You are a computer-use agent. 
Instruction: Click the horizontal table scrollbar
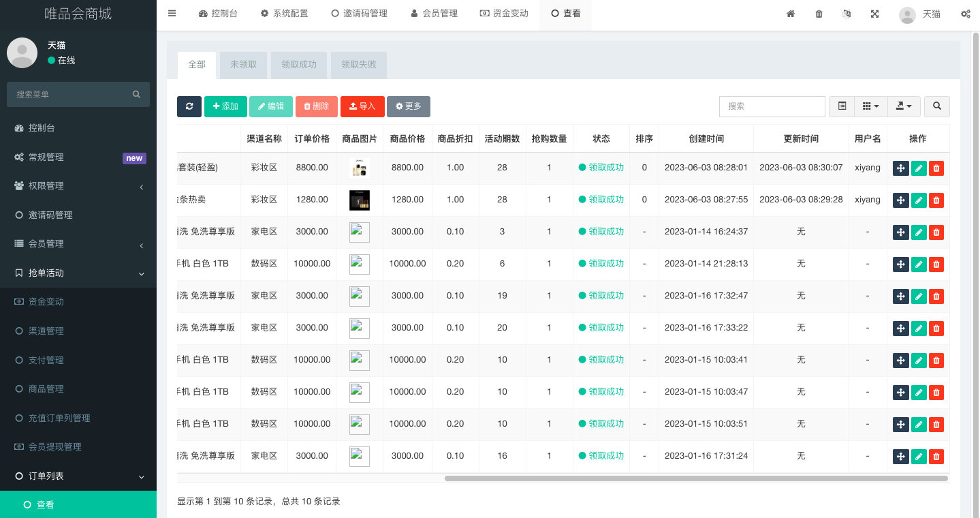coord(696,478)
